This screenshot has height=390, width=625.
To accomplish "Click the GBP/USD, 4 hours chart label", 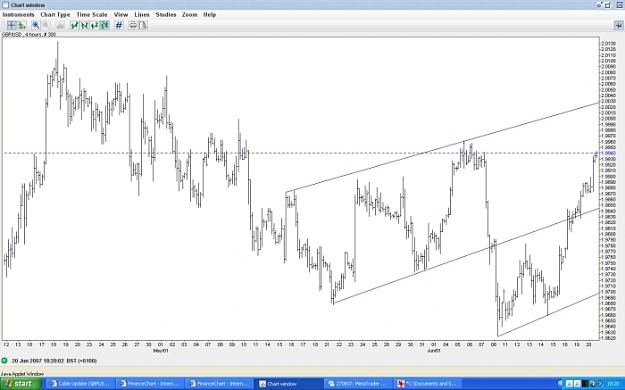I will [x=29, y=35].
